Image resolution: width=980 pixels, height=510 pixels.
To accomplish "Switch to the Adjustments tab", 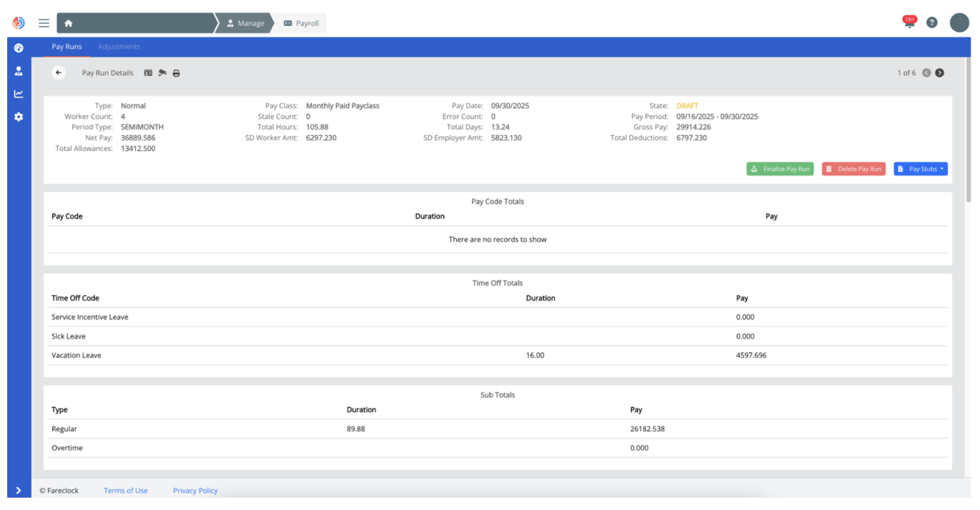I will (119, 46).
